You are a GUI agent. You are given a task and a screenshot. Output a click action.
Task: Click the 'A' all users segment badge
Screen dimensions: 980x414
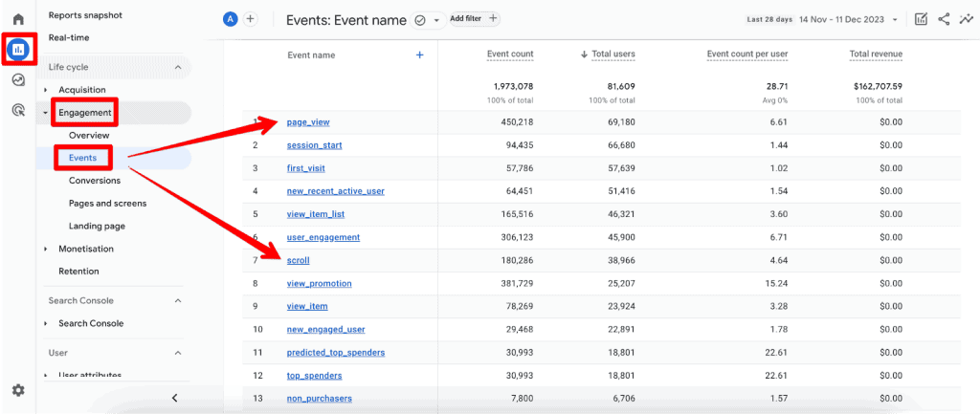(230, 19)
